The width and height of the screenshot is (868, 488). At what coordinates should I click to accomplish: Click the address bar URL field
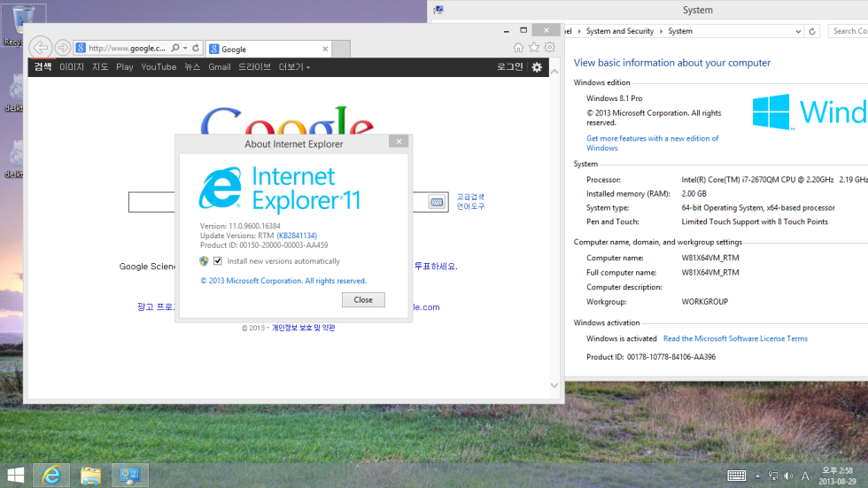(x=128, y=48)
